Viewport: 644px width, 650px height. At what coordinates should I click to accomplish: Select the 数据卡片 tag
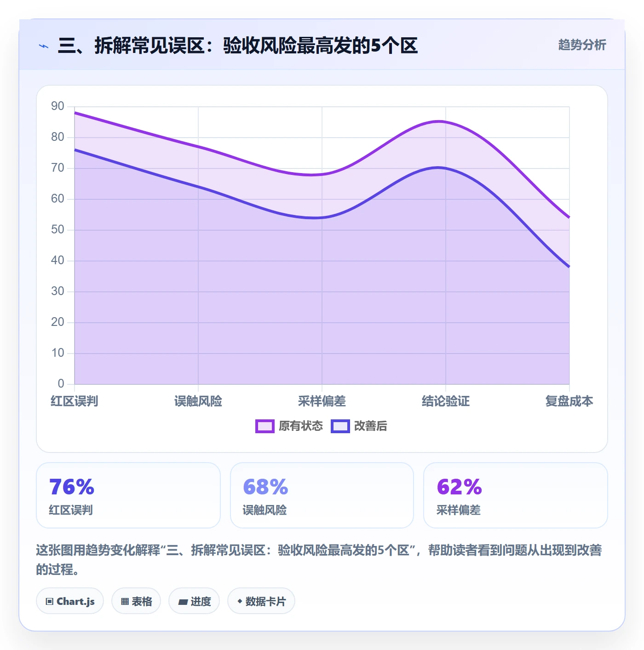[261, 601]
